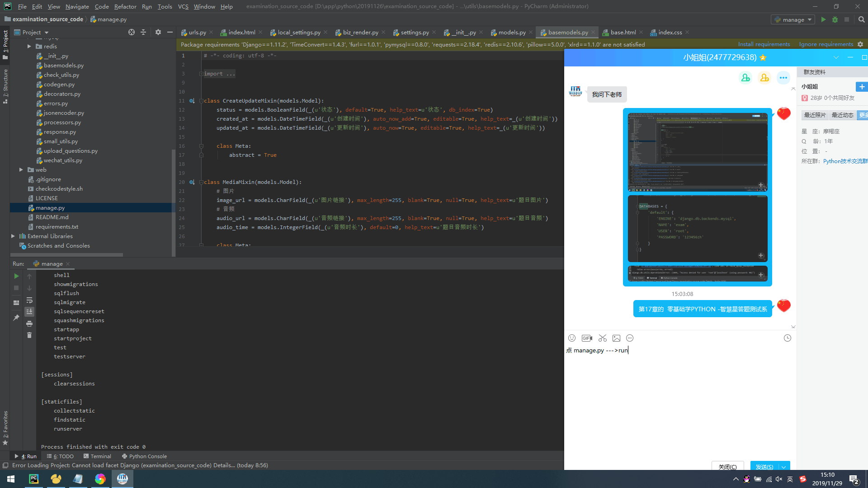The height and width of the screenshot is (488, 868).
Task: Open emoji picker in chat window
Action: click(572, 338)
